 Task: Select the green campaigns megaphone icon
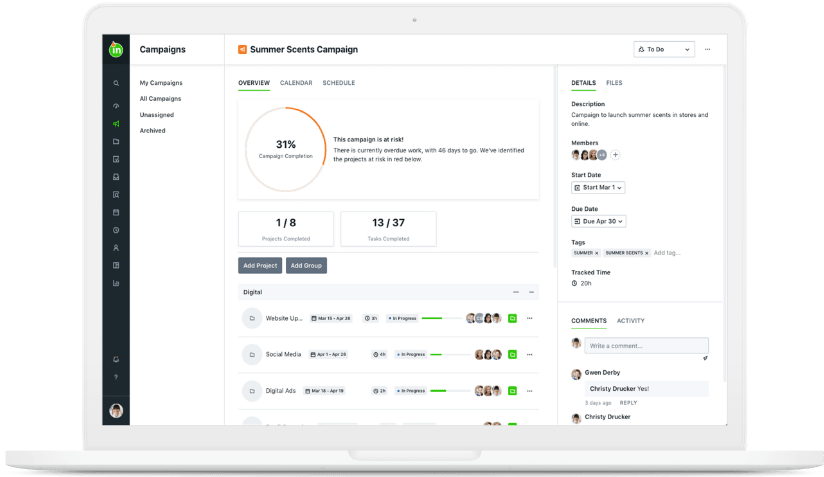click(116, 124)
